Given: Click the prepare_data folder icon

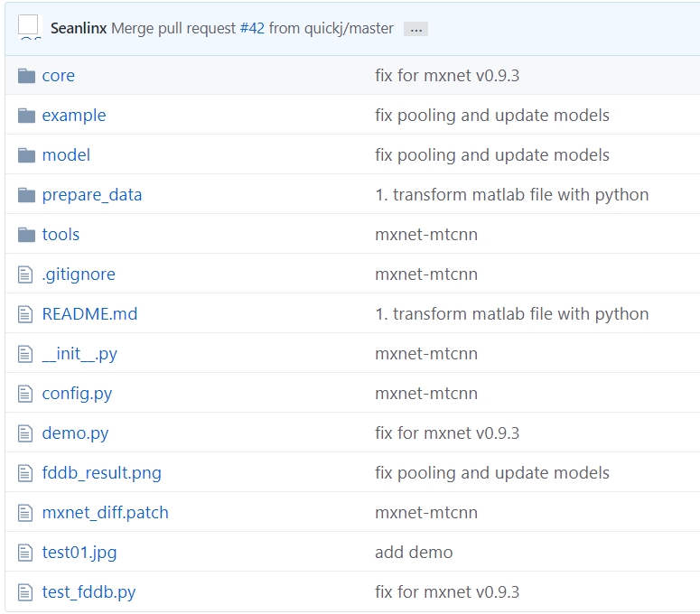Looking at the screenshot, I should 26,195.
